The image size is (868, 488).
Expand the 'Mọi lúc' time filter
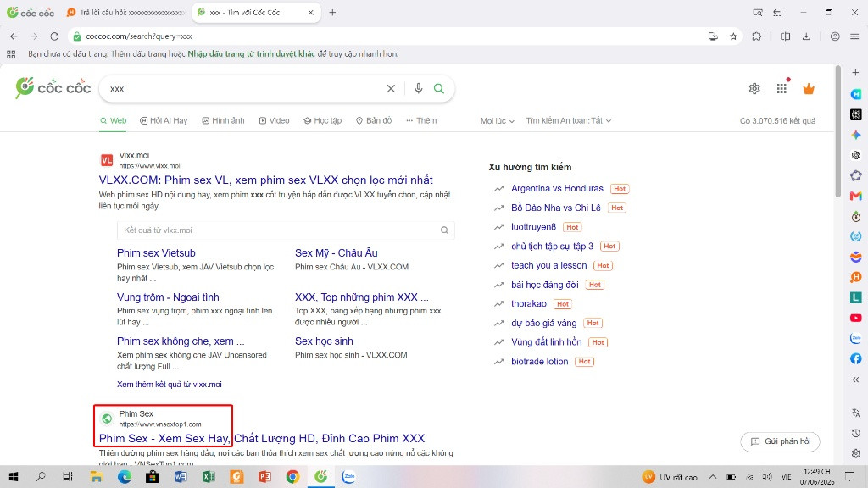tap(497, 120)
